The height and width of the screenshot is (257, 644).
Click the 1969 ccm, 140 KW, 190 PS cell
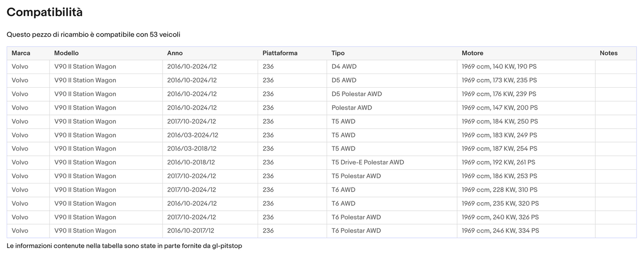499,67
